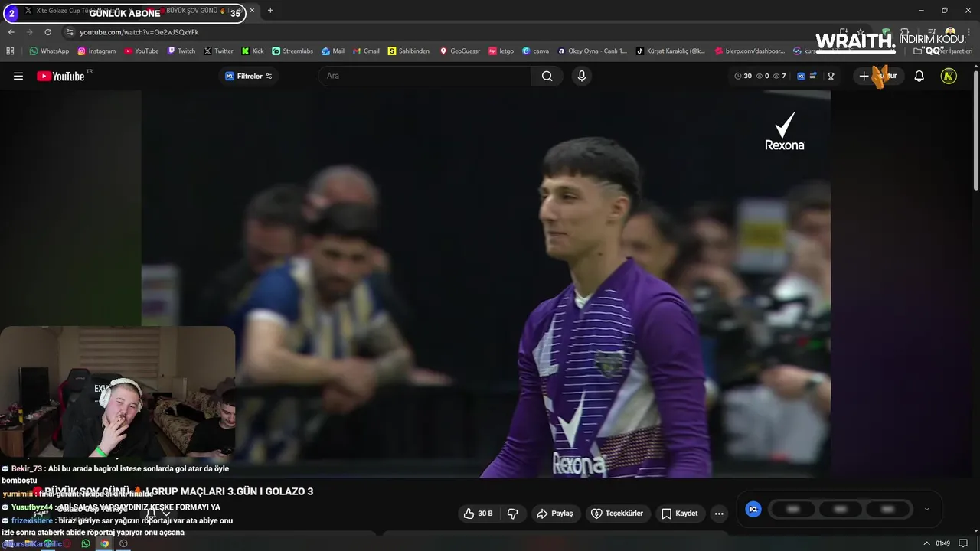Share video via the Paylaş button
The width and height of the screenshot is (980, 551).
(x=555, y=514)
